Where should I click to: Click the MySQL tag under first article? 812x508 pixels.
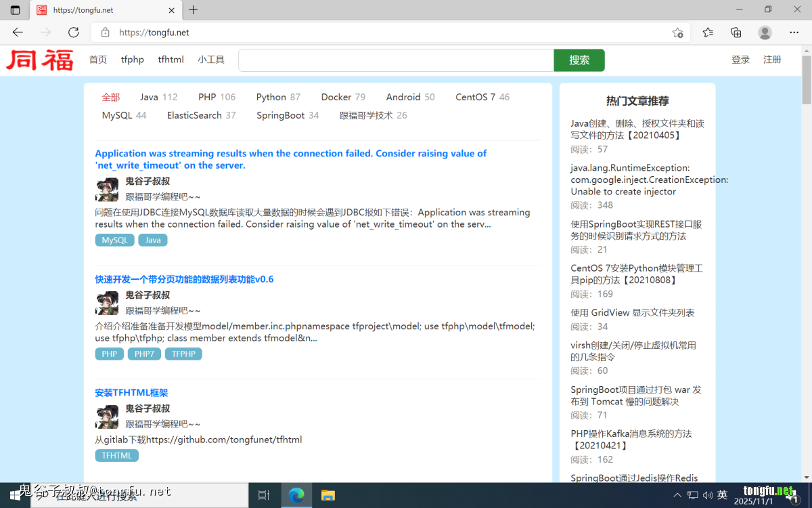click(114, 240)
